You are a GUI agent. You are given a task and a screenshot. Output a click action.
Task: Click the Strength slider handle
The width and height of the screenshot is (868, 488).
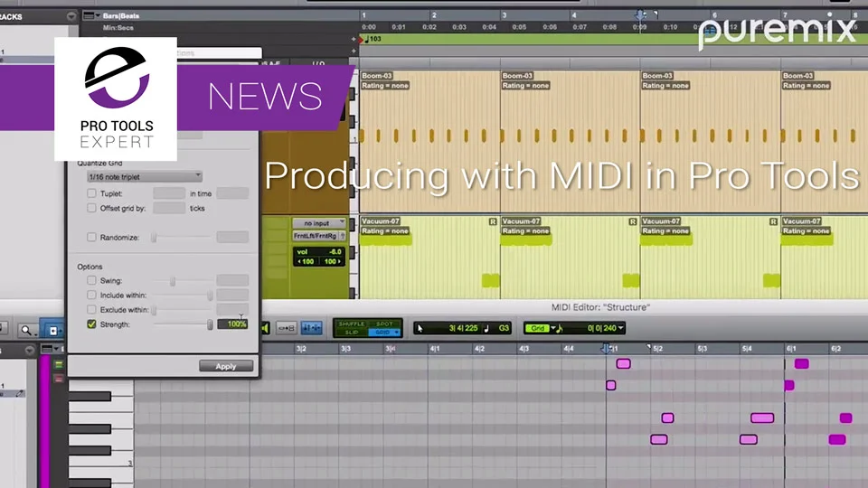coord(210,324)
